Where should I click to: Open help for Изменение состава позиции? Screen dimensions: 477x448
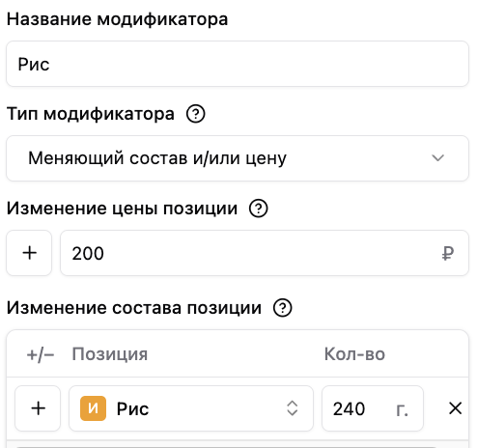tap(282, 308)
